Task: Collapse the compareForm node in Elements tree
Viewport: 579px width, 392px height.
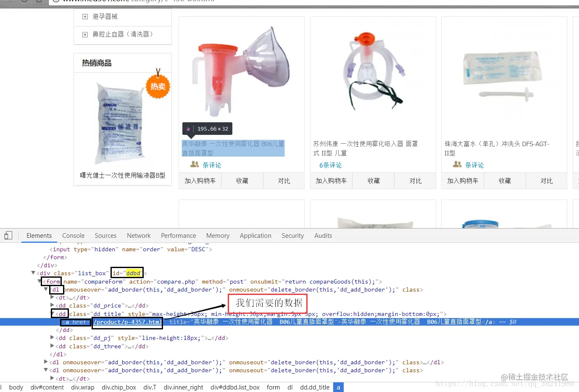Action: 39,281
